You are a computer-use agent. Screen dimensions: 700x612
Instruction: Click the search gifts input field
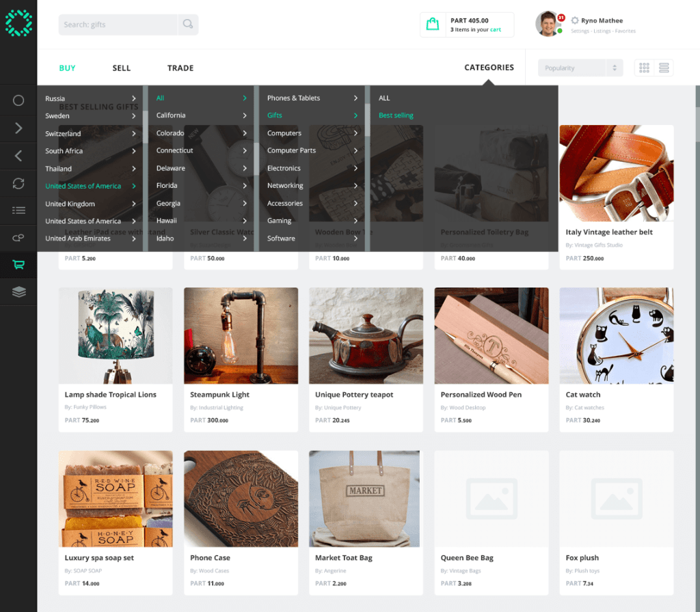point(118,25)
